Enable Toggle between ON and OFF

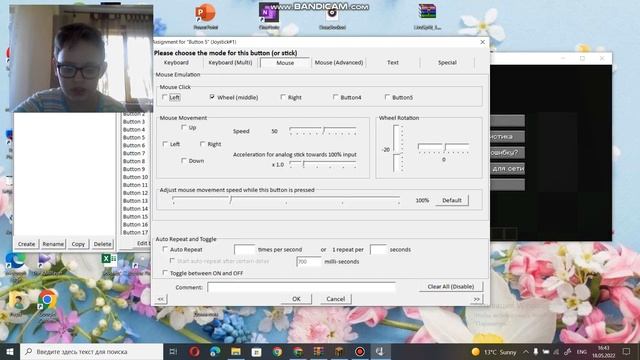click(x=165, y=273)
